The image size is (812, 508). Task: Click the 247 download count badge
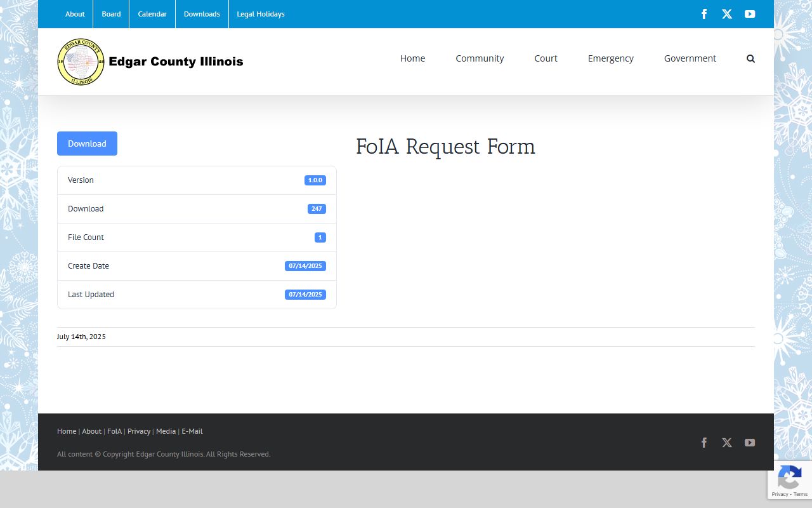click(x=317, y=209)
